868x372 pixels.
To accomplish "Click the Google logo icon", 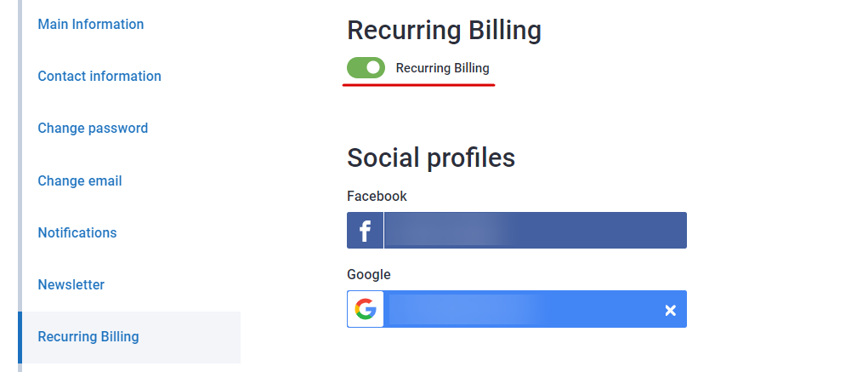I will tap(366, 309).
